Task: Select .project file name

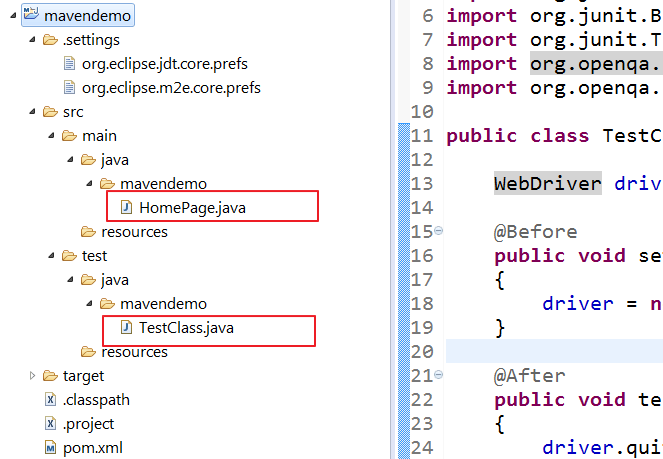Action: point(88,424)
